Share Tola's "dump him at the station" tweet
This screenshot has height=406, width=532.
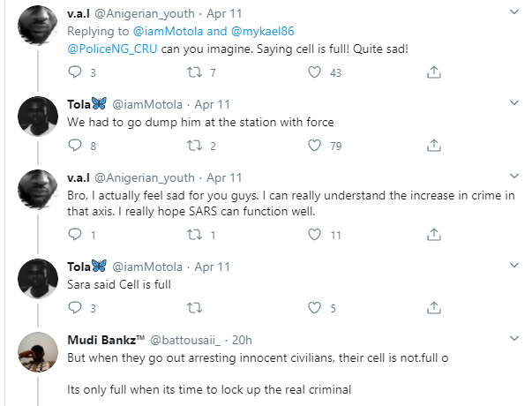pos(434,146)
